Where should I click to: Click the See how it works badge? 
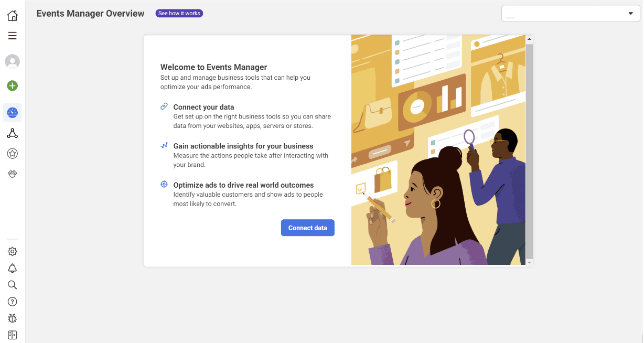179,13
